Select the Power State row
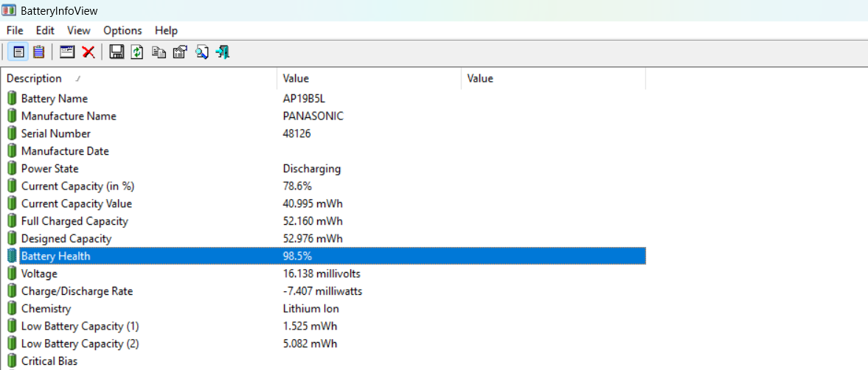868x370 pixels. pos(324,168)
